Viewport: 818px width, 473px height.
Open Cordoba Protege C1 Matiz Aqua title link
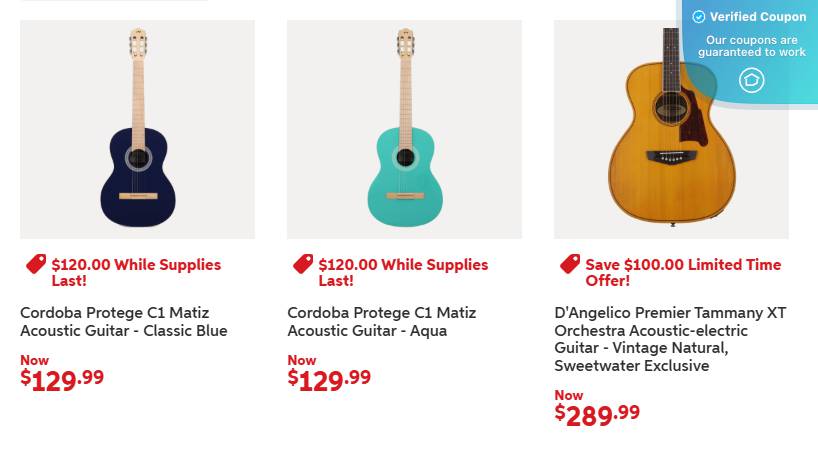(381, 322)
